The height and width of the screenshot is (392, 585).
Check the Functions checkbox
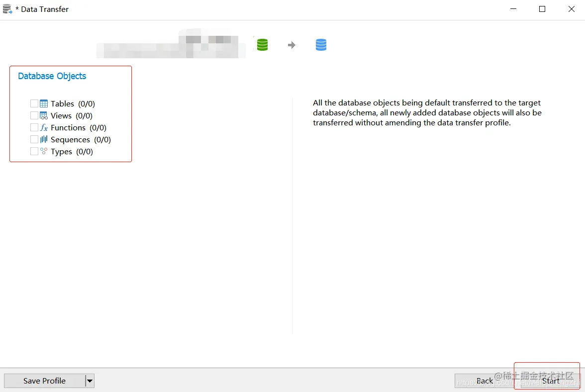click(x=34, y=127)
